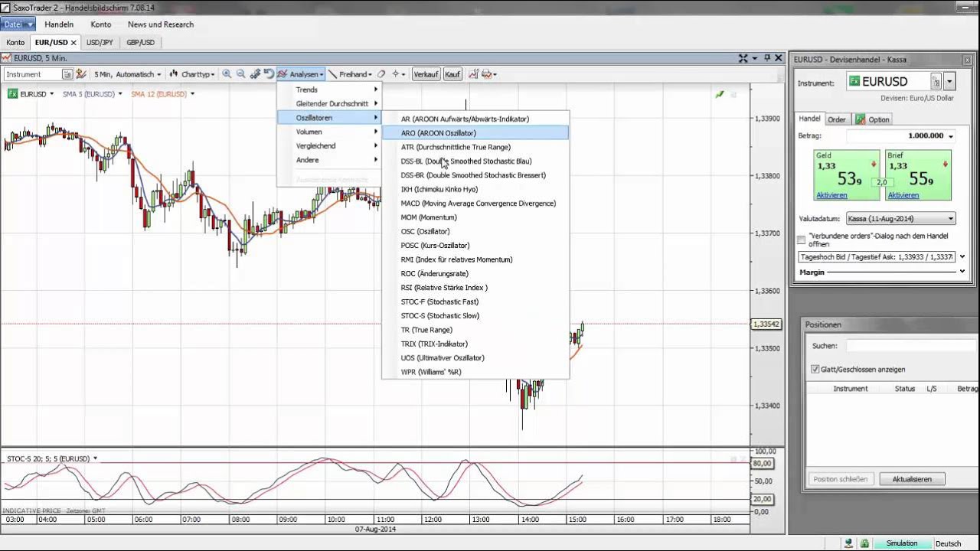980x551 pixels.
Task: Click the green pin icon at chart top right
Action: pyautogui.click(x=719, y=94)
